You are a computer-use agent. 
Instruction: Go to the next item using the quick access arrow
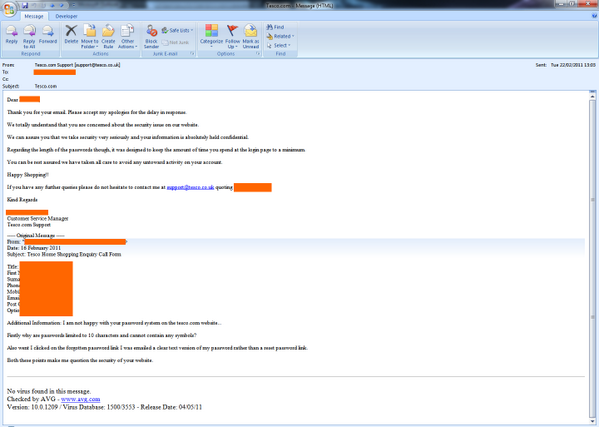click(61, 5)
